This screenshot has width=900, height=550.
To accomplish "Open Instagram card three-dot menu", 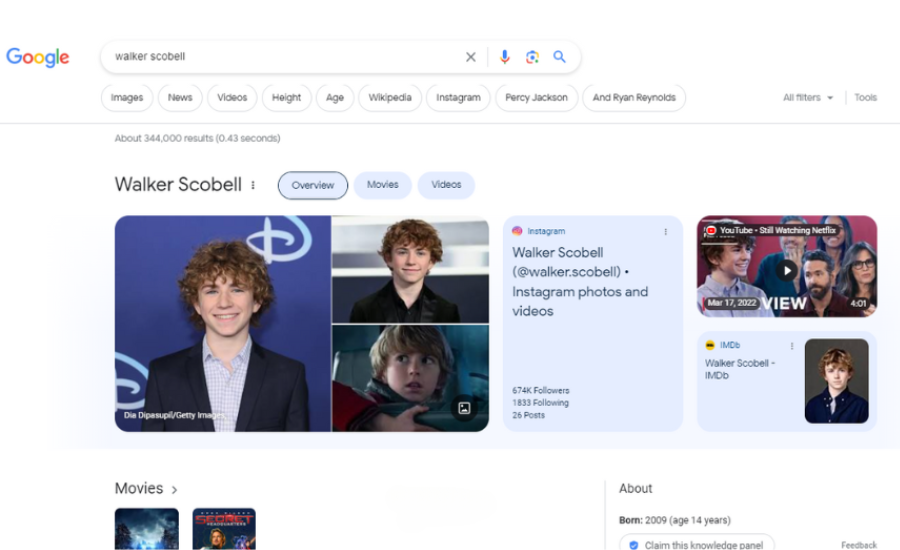I will [x=665, y=232].
